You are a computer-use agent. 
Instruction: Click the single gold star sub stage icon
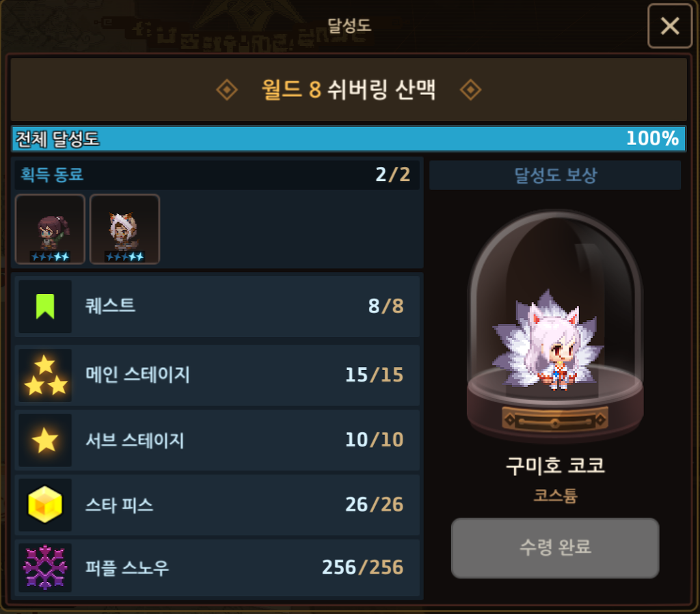point(45,440)
